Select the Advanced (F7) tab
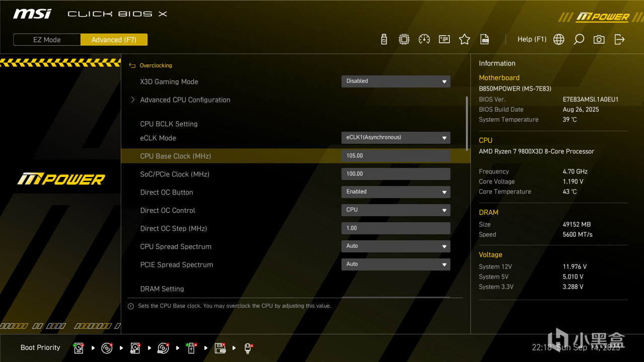The height and width of the screenshot is (362, 644). [x=114, y=40]
